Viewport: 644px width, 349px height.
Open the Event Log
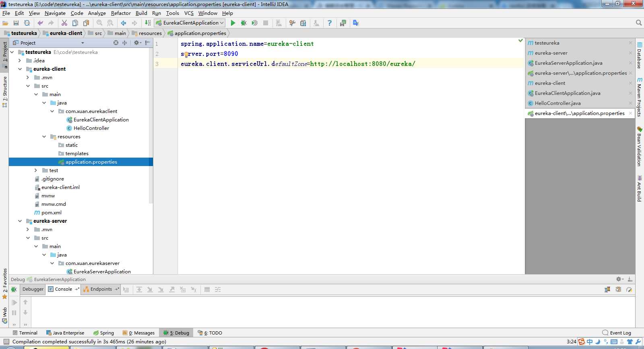point(617,333)
